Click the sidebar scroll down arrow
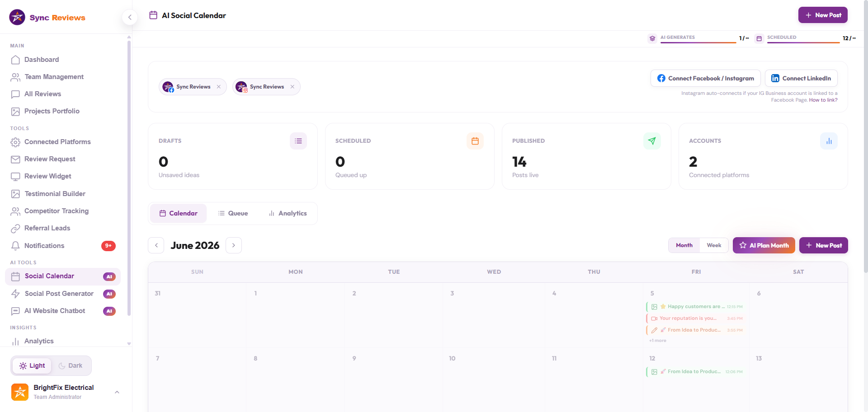 tap(129, 344)
